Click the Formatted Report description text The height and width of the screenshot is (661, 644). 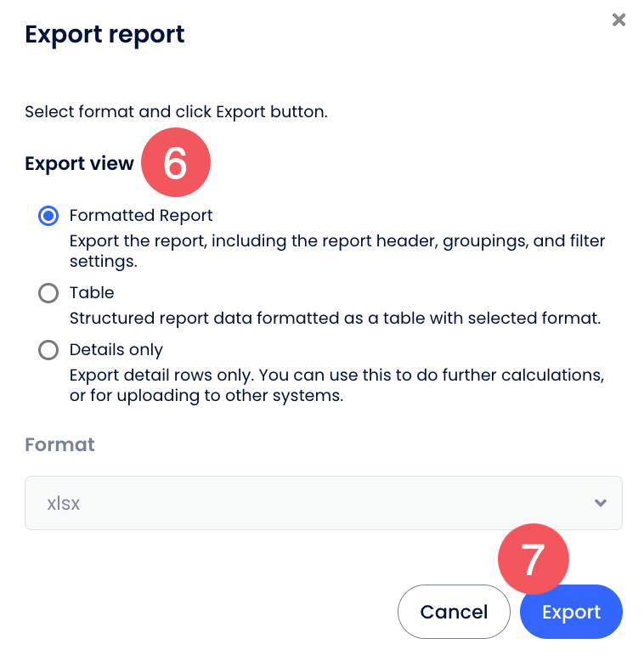[x=336, y=251]
